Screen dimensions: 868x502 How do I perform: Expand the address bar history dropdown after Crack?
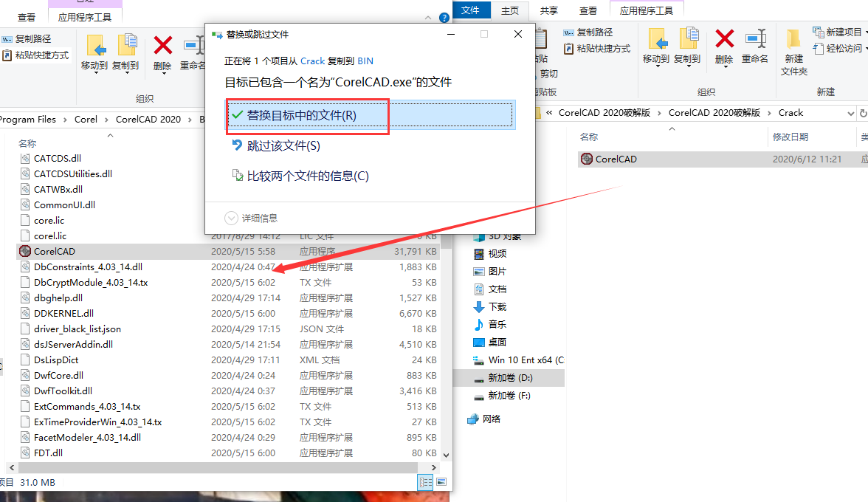pos(851,113)
